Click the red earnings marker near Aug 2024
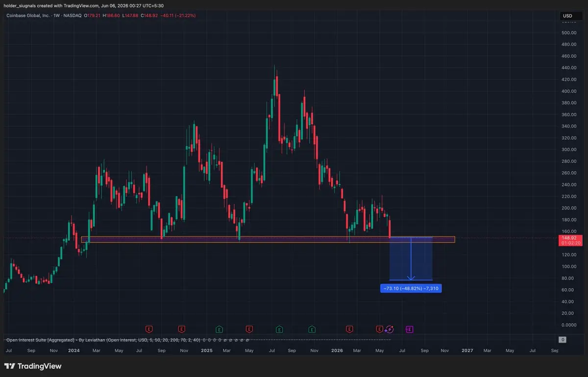 tap(149, 329)
